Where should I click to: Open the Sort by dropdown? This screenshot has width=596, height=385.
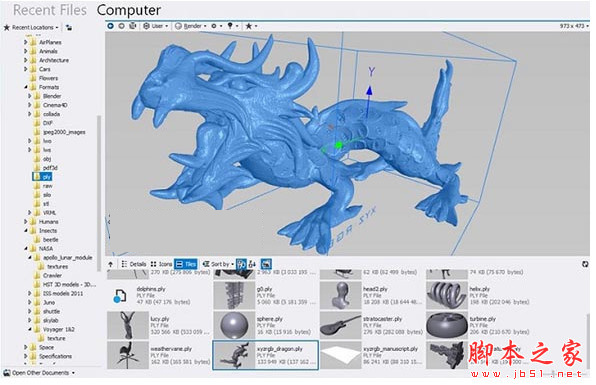point(218,264)
